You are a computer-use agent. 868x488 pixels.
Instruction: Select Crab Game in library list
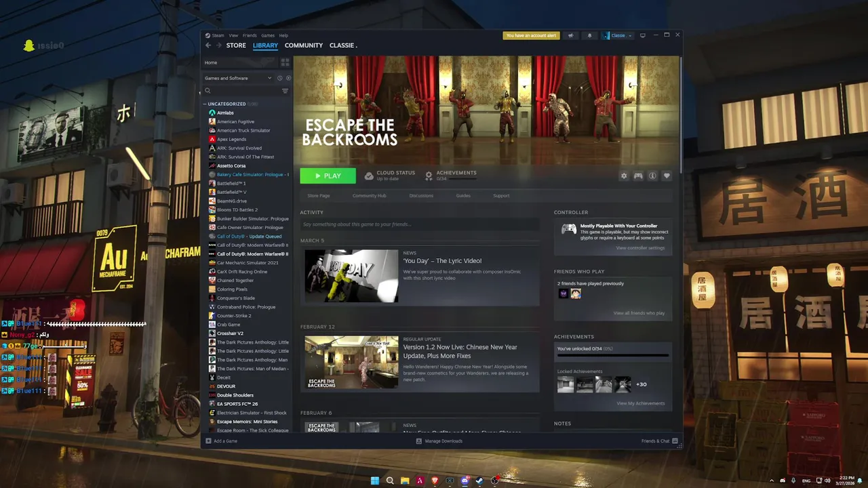[229, 325]
